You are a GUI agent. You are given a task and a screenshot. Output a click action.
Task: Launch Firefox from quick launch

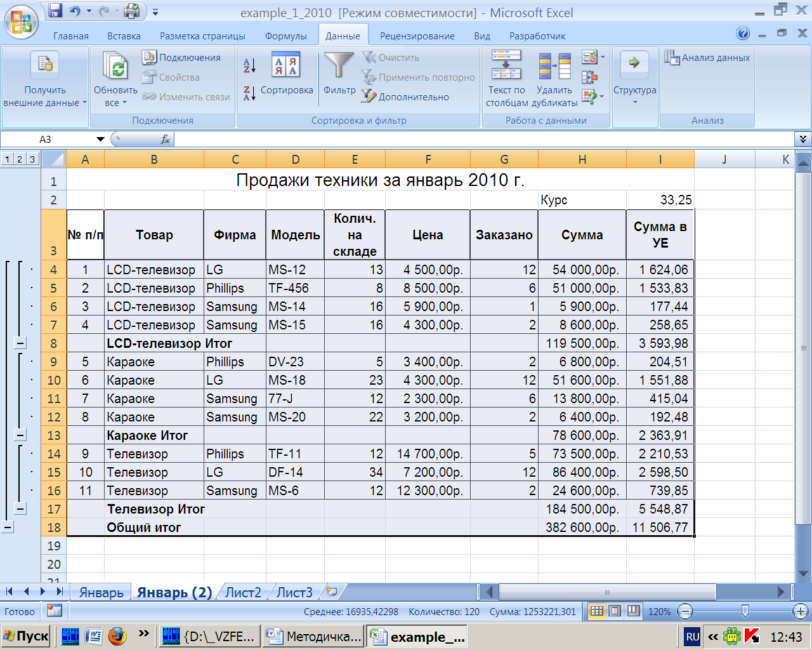pos(117,636)
